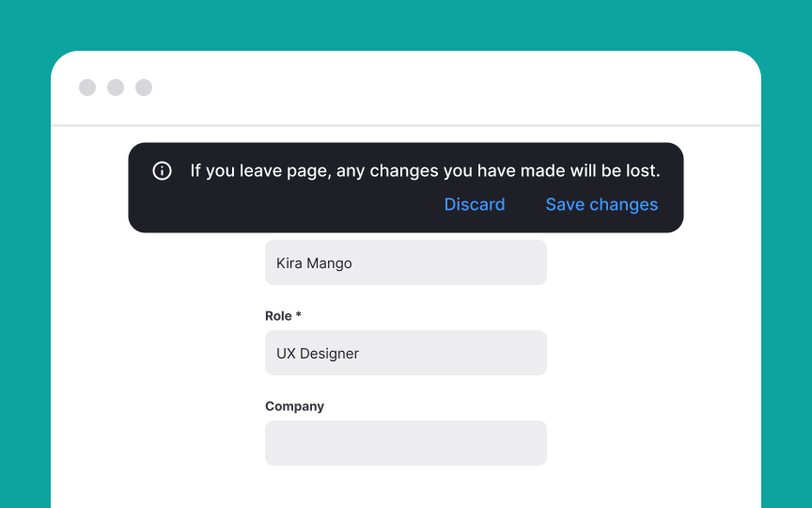
Task: Click the required asterisk beside Role
Action: tap(298, 314)
